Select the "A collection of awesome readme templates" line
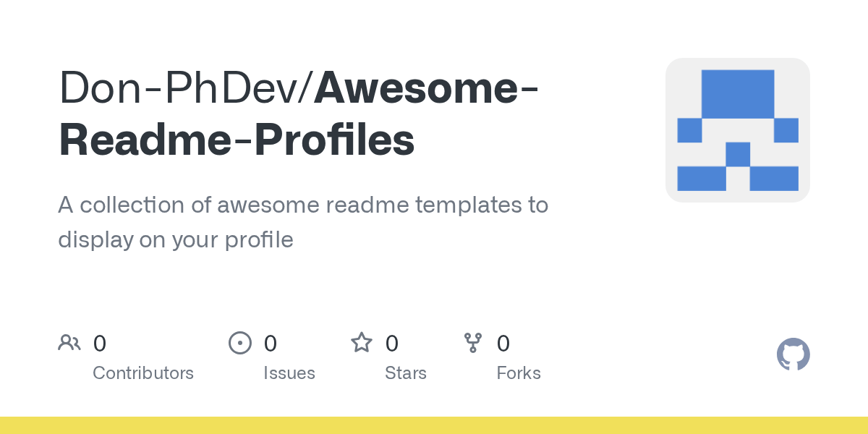 point(303,205)
